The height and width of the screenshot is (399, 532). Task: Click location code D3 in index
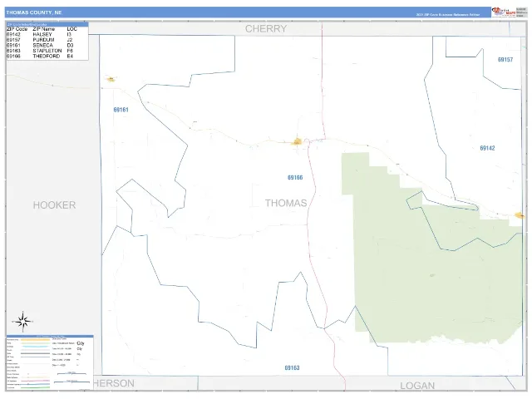click(70, 46)
